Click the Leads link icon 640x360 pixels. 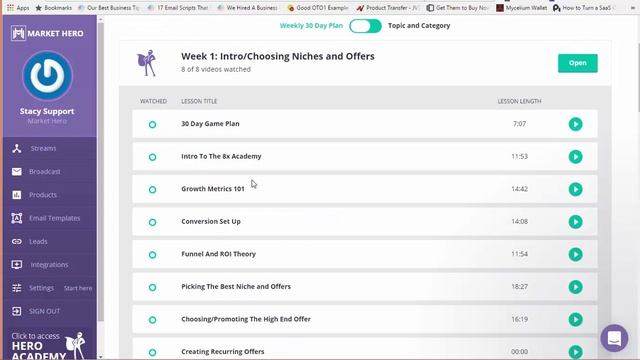click(x=17, y=242)
